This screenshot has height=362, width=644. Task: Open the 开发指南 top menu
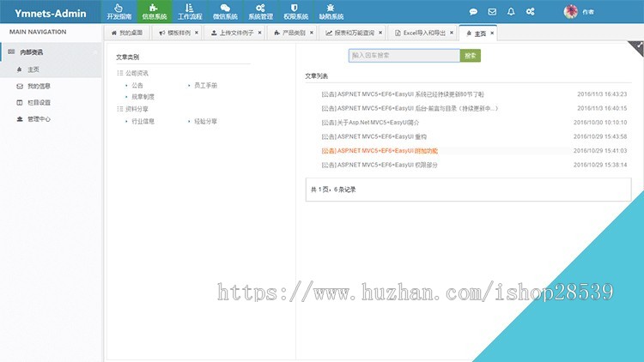(x=119, y=11)
